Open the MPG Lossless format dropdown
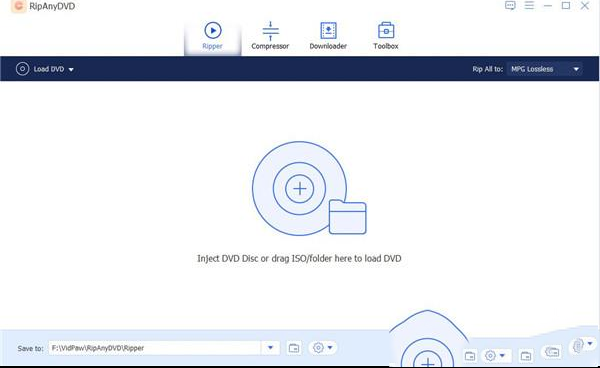This screenshot has height=368, width=600. pyautogui.click(x=545, y=69)
